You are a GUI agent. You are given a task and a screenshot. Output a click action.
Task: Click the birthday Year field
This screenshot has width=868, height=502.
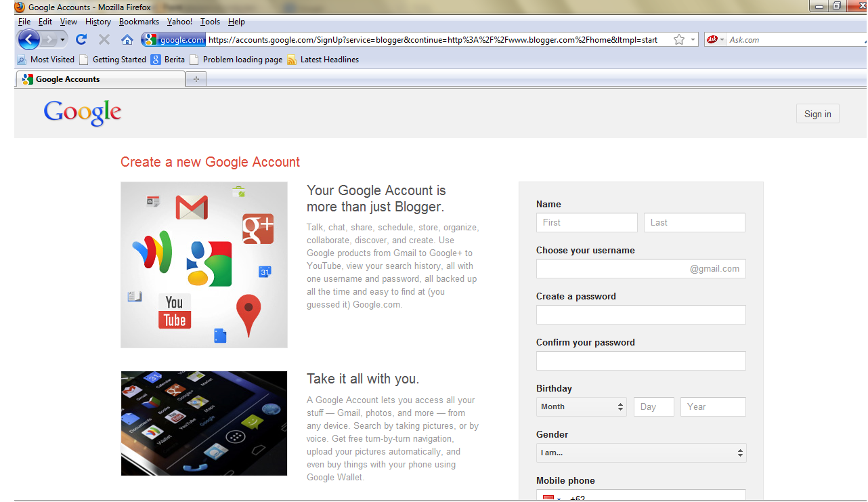(713, 406)
